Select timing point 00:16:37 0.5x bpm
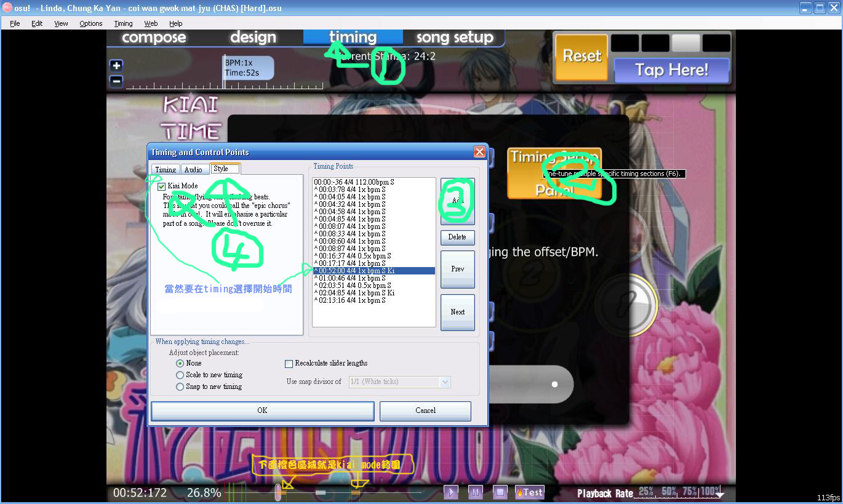Screen dimensions: 843x504 (x=374, y=256)
